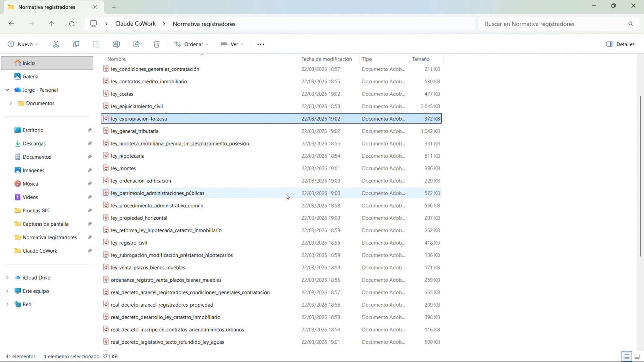Click the Delete trash icon
Viewport: 644px width, 362px height.
(156, 44)
